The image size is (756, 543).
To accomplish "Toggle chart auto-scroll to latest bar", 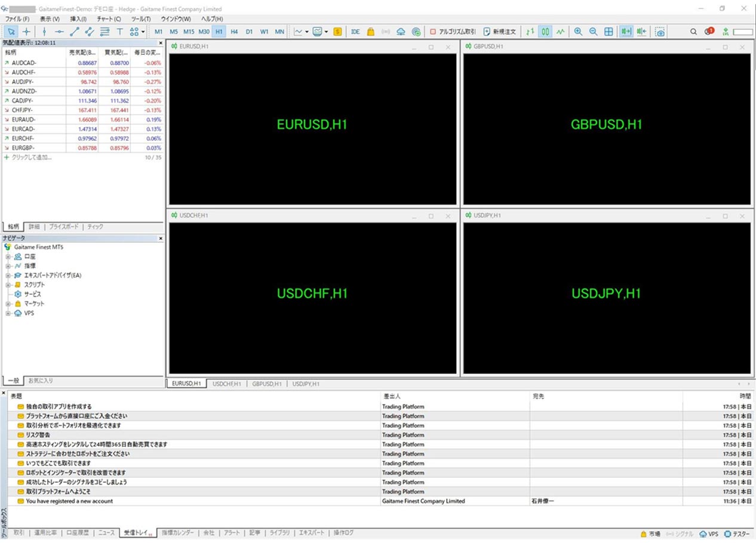I will tap(626, 32).
